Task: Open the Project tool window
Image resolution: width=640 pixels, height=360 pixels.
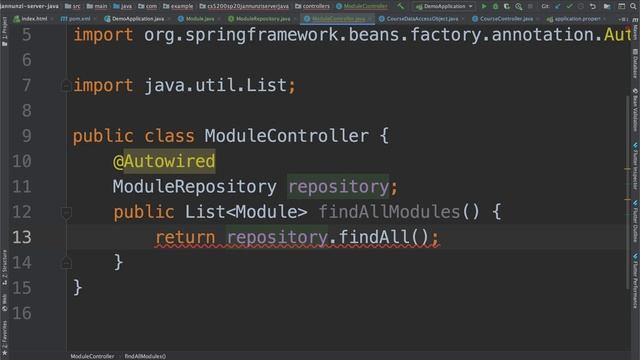Action: click(x=4, y=31)
